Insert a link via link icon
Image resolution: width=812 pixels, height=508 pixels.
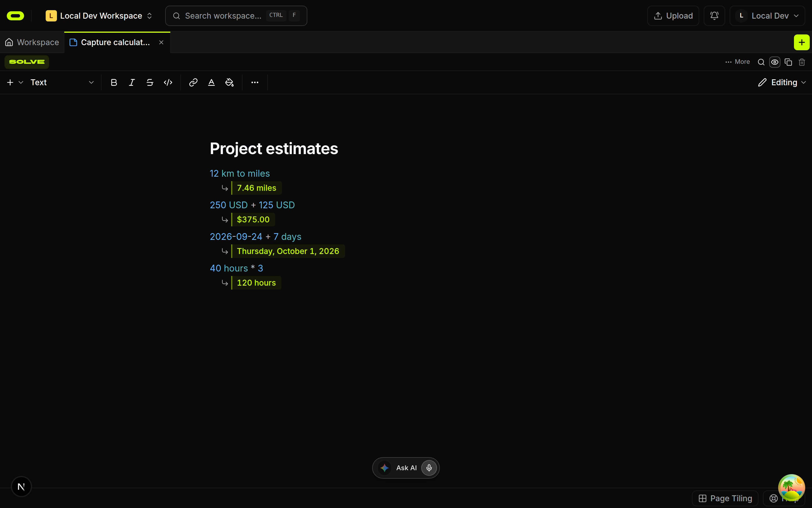pyautogui.click(x=193, y=82)
